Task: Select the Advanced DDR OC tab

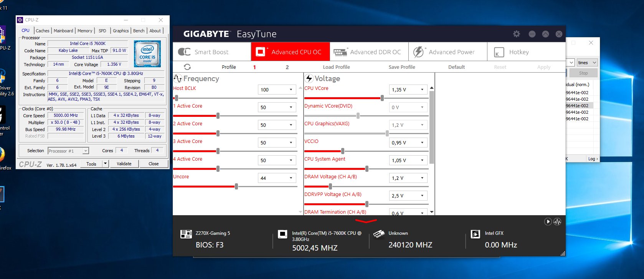Action: [369, 52]
